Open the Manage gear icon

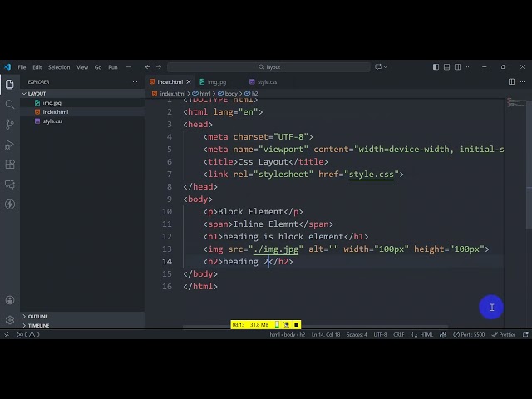coord(10,319)
